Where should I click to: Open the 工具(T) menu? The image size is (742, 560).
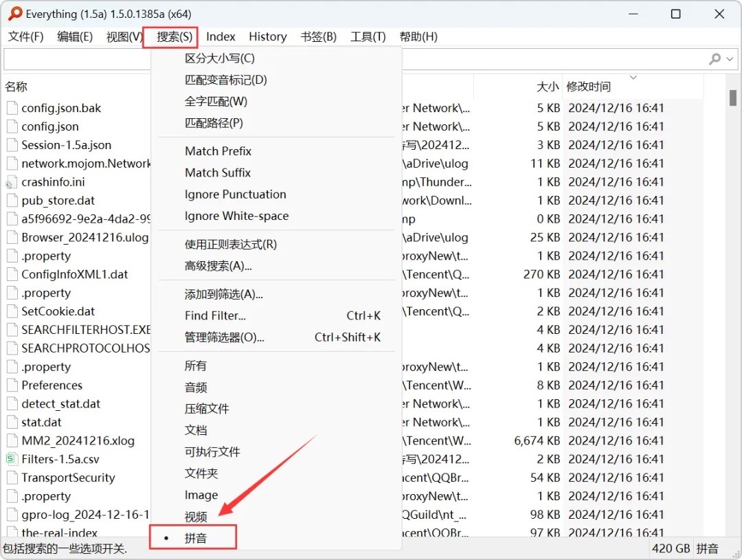click(368, 36)
